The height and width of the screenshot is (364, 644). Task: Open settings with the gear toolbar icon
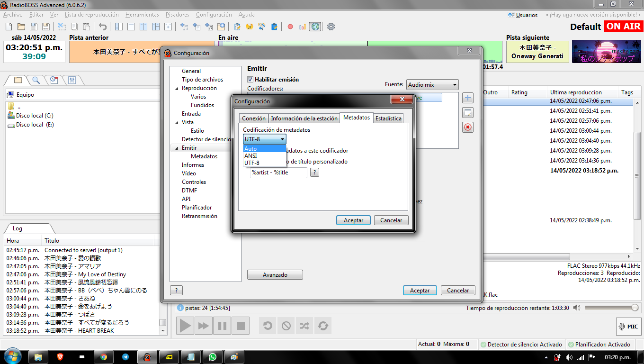[331, 27]
